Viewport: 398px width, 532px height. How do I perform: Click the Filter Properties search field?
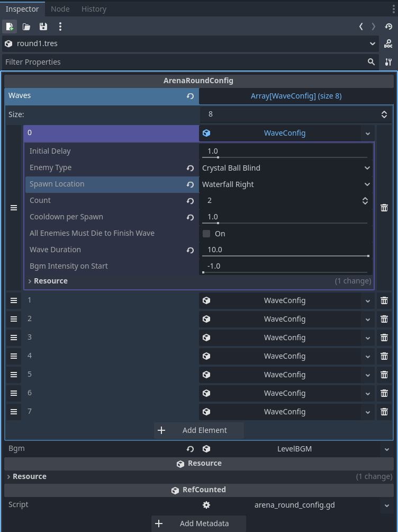[x=183, y=62]
